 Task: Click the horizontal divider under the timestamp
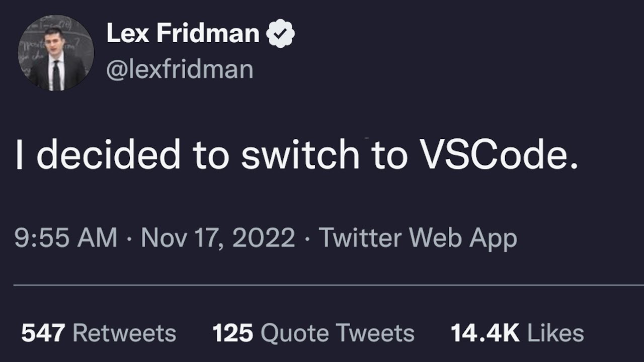pyautogui.click(x=329, y=285)
